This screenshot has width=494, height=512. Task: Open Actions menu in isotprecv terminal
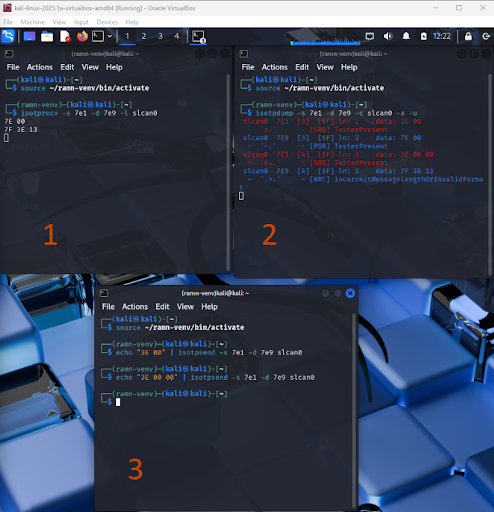[40, 67]
